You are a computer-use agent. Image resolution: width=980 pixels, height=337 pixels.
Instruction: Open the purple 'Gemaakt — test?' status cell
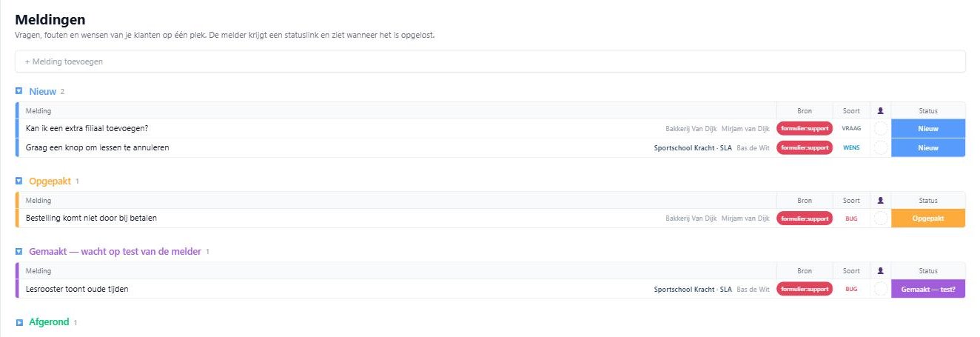pos(928,289)
